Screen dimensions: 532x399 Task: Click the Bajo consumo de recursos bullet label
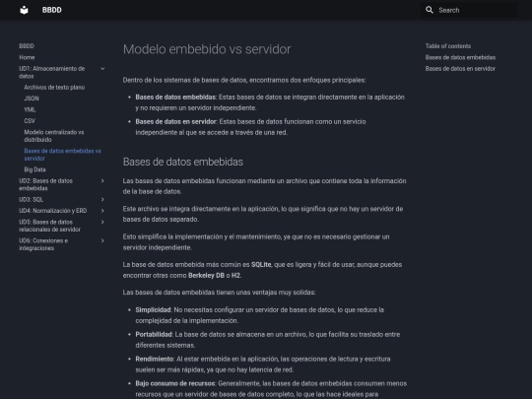175,383
